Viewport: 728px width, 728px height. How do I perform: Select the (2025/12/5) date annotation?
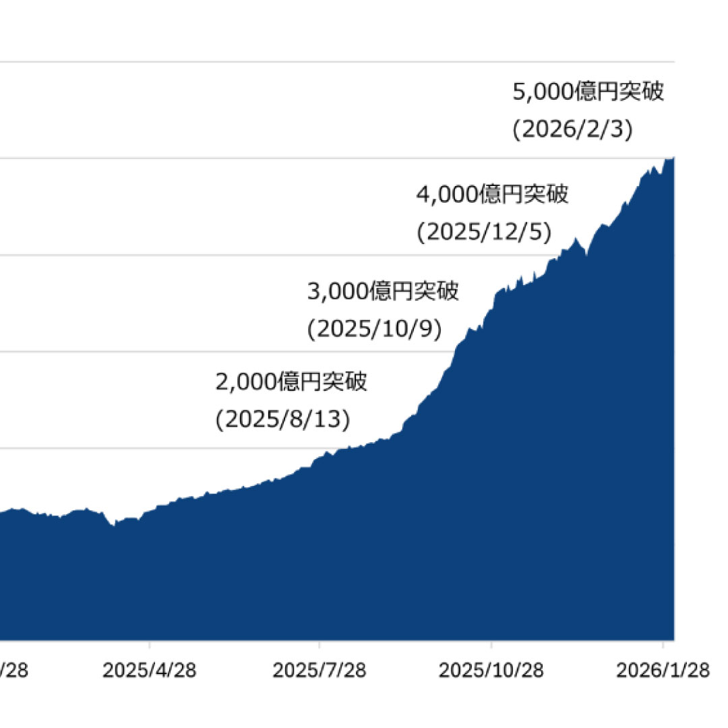pos(483,232)
